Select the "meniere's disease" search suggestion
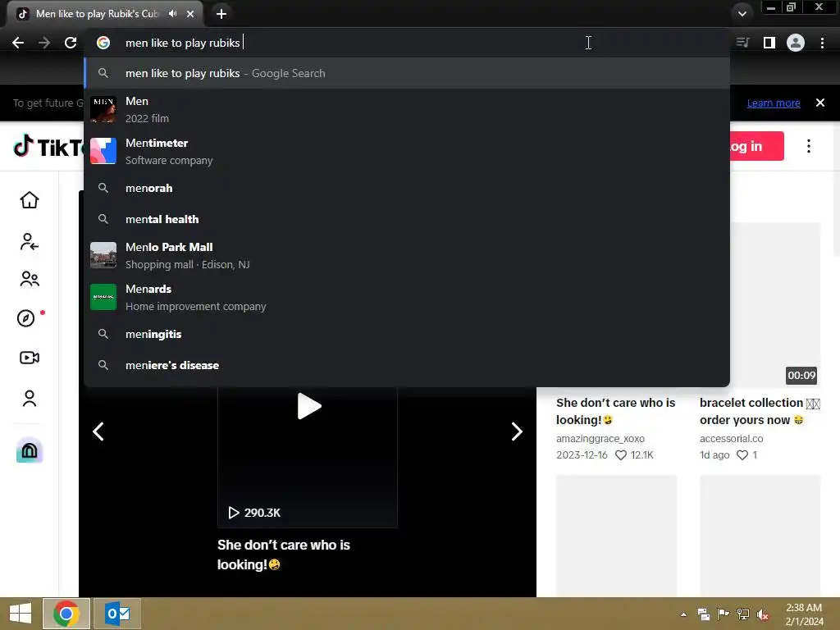 407,365
